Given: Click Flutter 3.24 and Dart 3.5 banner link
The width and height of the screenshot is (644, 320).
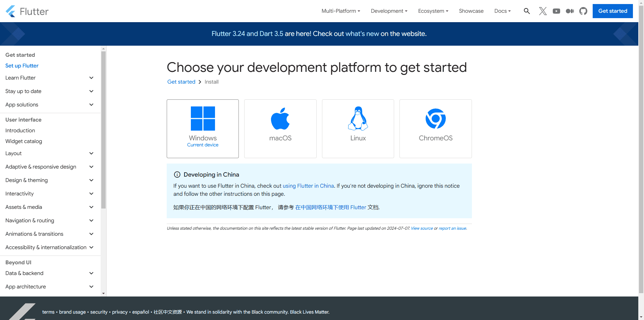Looking at the screenshot, I should 247,34.
